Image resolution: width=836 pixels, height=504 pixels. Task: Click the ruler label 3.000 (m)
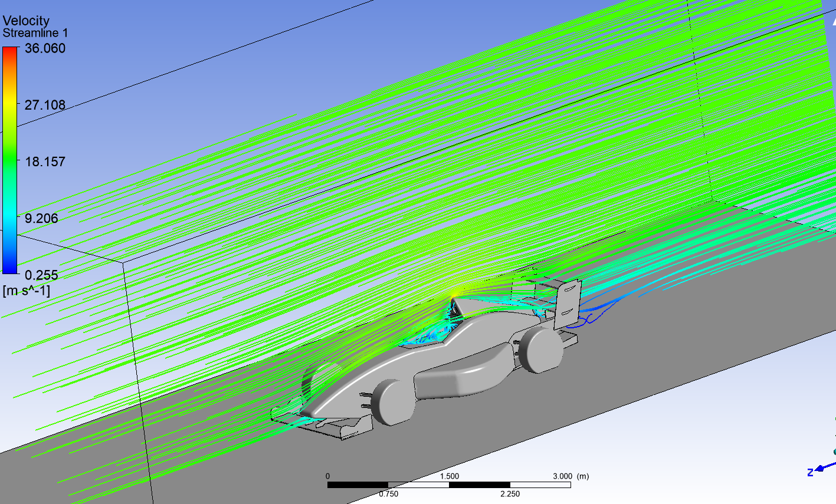coord(570,476)
